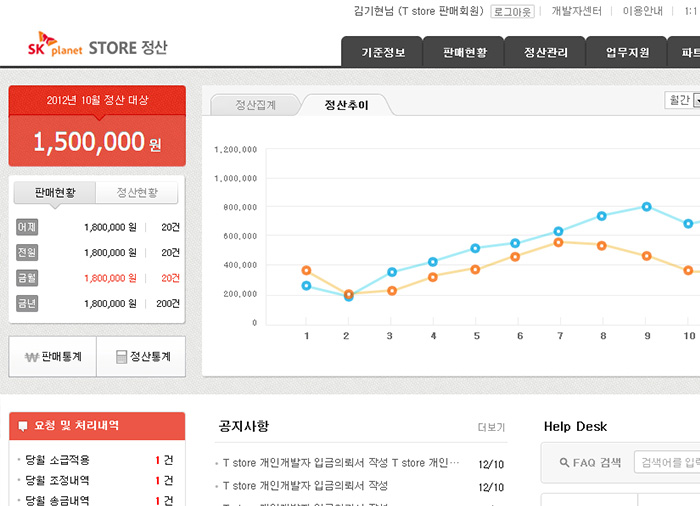Click the 공지사항 heading
Image resolution: width=700 pixels, height=506 pixels.
tap(244, 426)
